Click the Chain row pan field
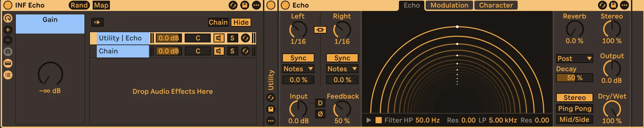644x128 pixels. click(198, 51)
